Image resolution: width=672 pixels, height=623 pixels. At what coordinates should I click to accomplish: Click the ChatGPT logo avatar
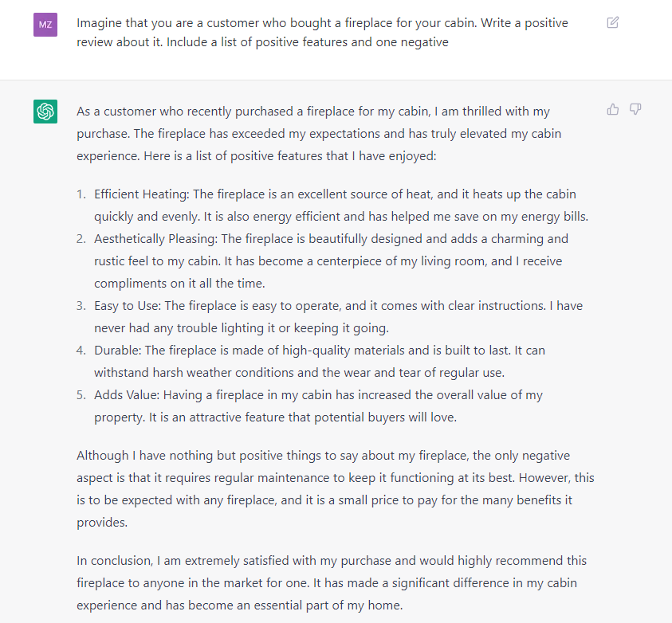click(45, 112)
